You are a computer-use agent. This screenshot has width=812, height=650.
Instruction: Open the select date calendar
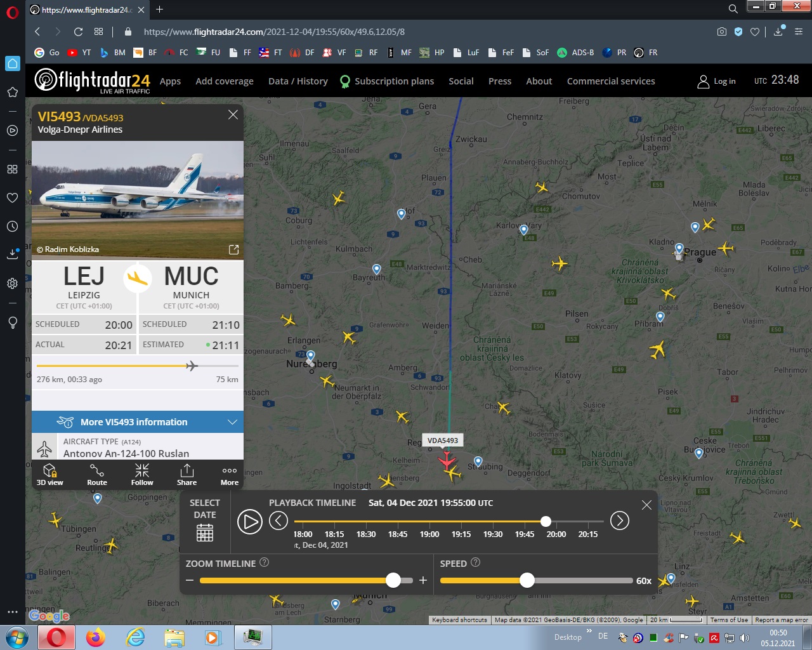pos(204,532)
